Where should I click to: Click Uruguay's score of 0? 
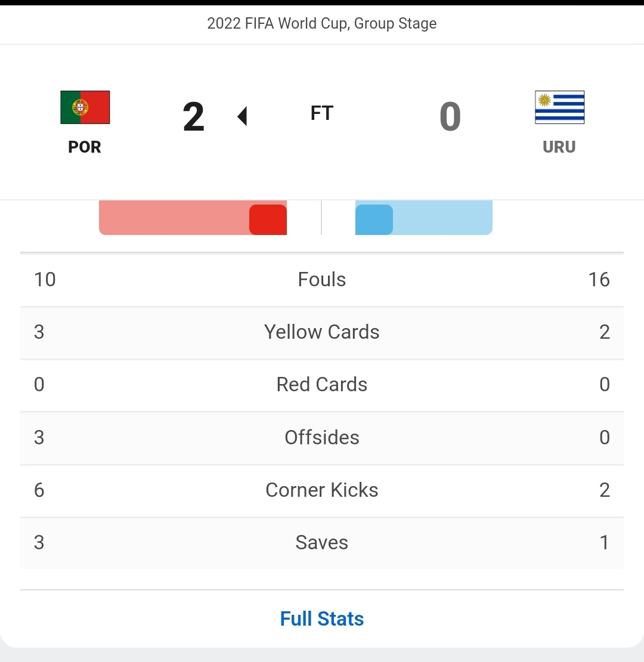450,117
